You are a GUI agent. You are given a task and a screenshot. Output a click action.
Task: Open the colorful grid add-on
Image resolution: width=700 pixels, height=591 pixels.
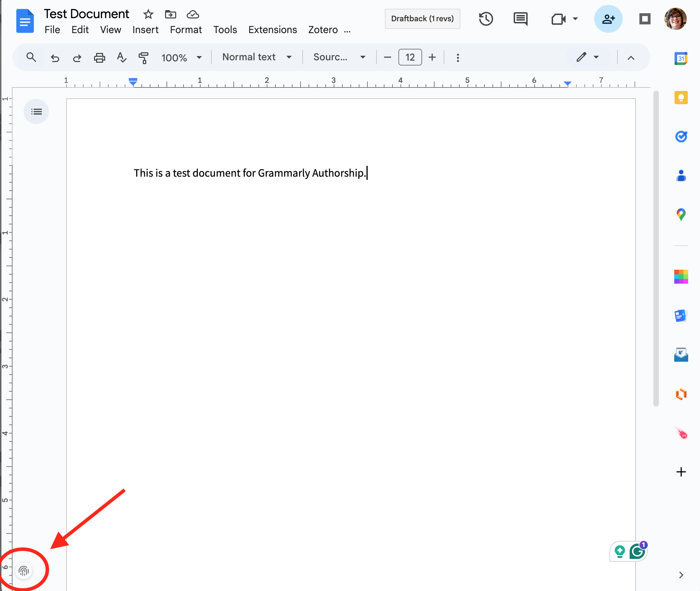point(681,277)
